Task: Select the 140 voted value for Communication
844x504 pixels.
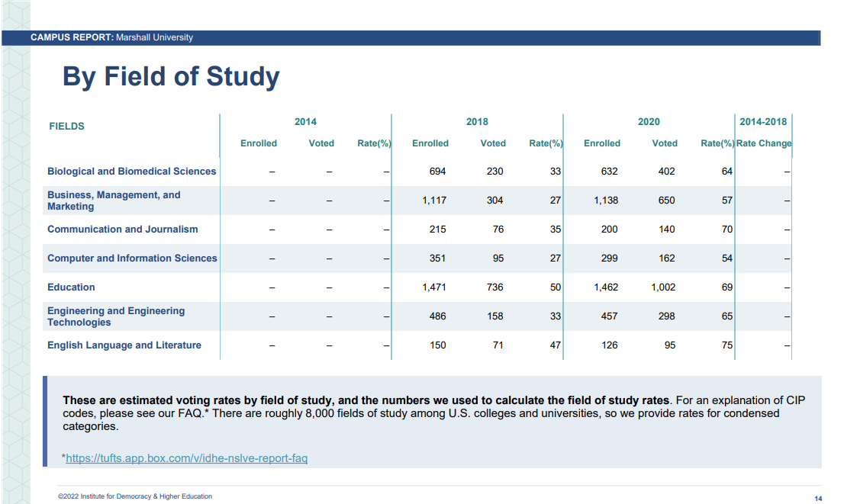Action: 666,230
